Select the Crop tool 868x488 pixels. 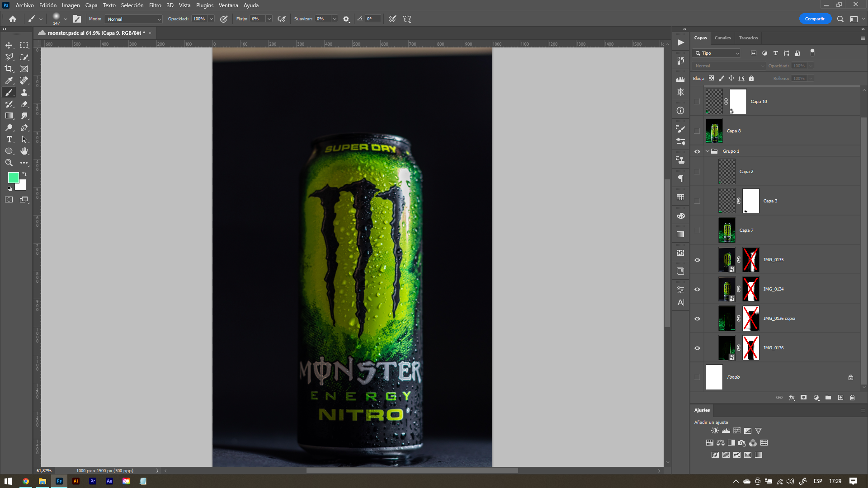(9, 69)
